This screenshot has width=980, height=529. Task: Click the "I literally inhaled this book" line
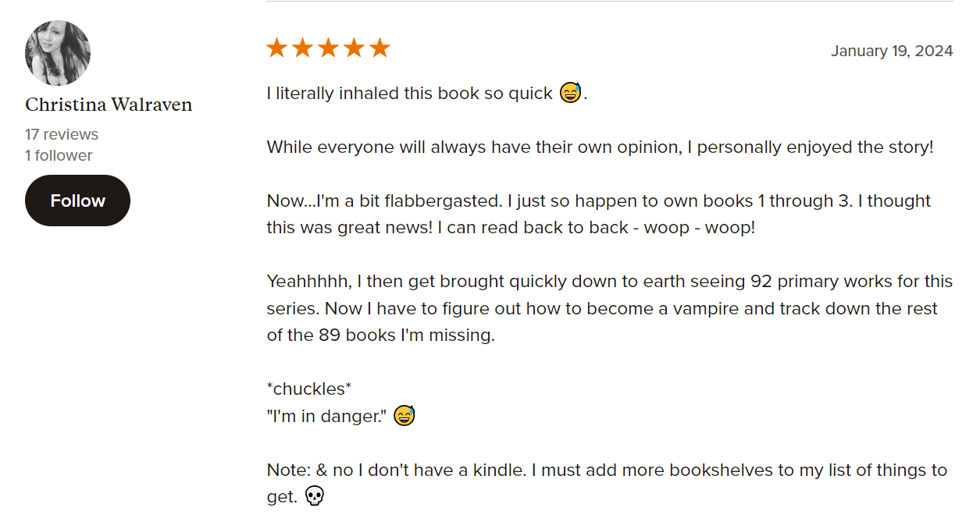[410, 94]
